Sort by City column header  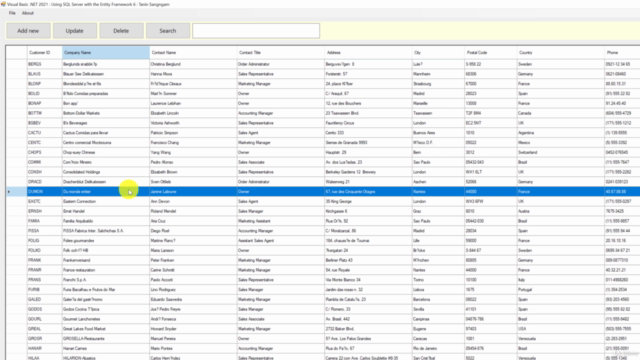[x=438, y=53]
